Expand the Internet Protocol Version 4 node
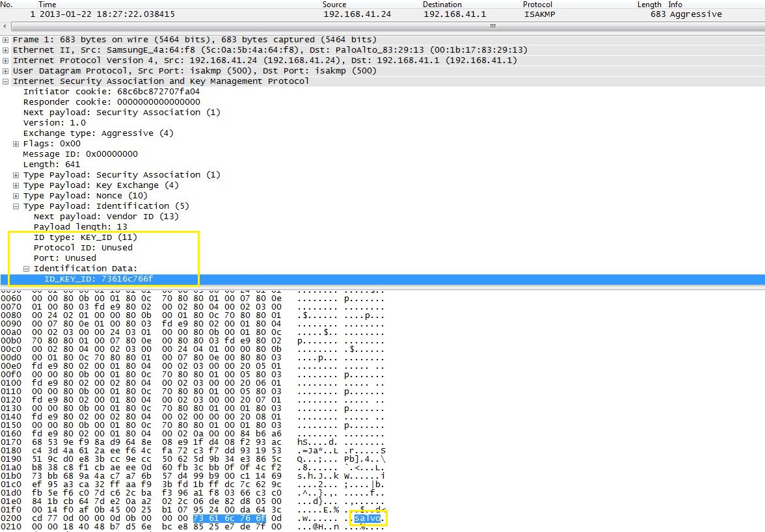765x532 pixels. coord(5,61)
